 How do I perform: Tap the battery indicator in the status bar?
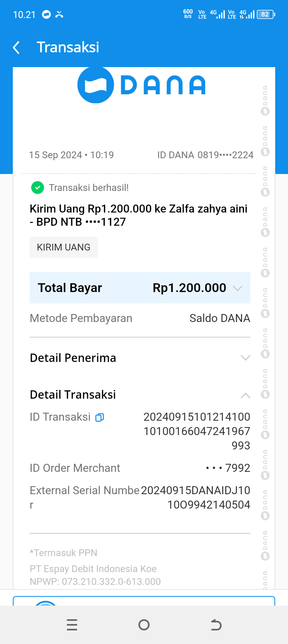click(x=266, y=15)
